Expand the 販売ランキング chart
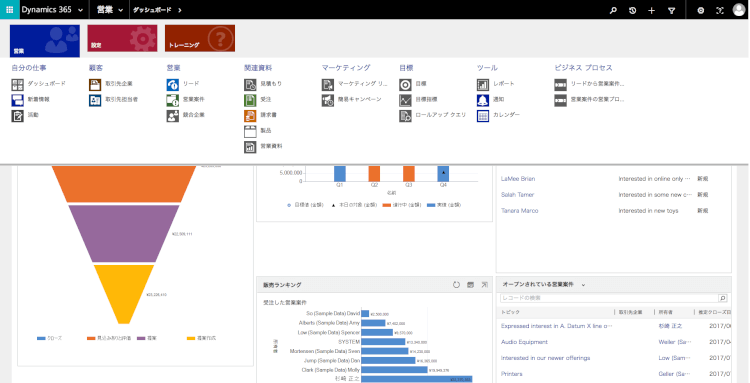750x383 pixels. [485, 285]
